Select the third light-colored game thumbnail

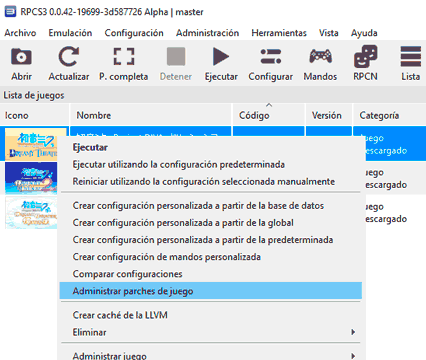coord(31,212)
